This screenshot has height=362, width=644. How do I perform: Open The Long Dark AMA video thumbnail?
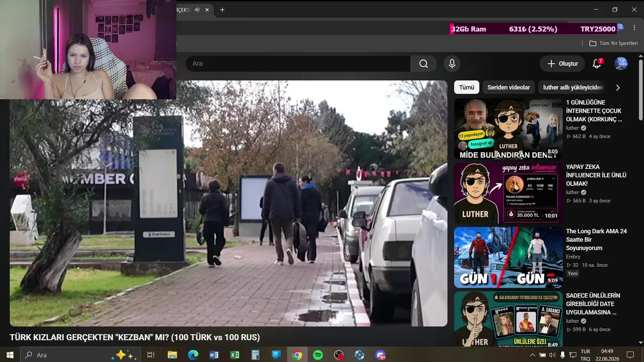[508, 257]
